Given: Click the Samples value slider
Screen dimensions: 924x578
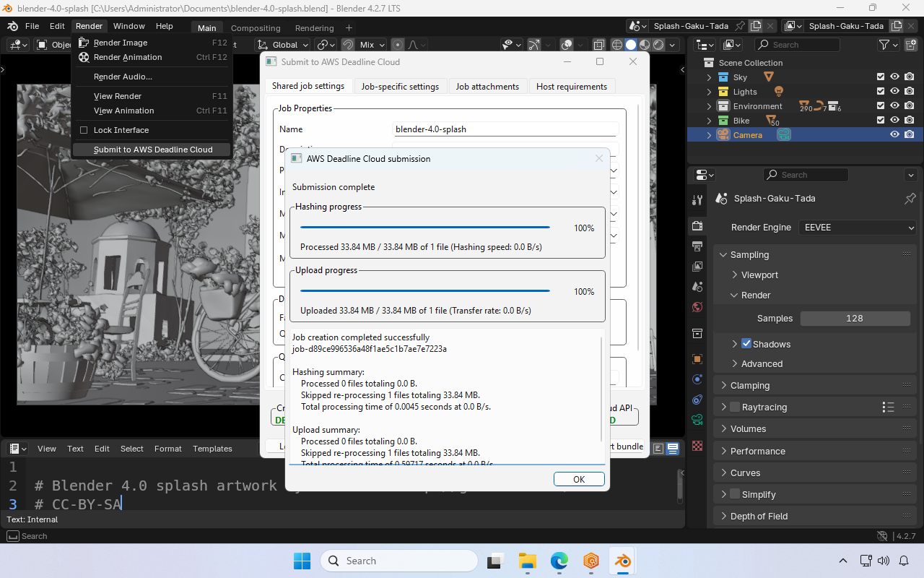Looking at the screenshot, I should pos(855,318).
